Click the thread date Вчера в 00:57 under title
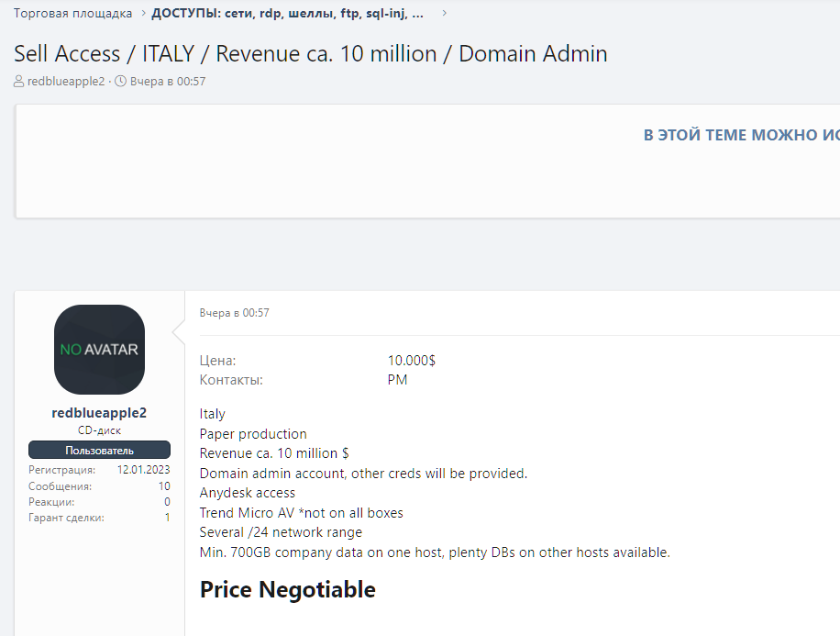Image resolution: width=840 pixels, height=636 pixels. tap(168, 82)
